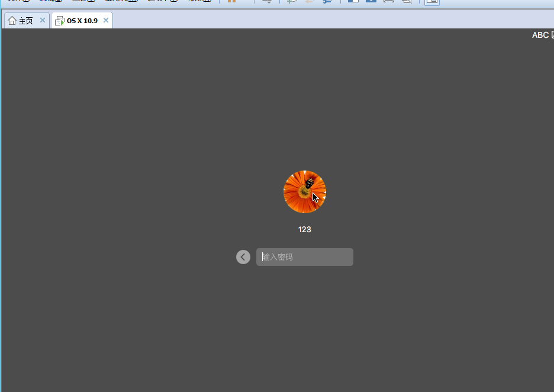Screen dimensions: 554x392
Task: Click the username label 123
Action: click(304, 229)
